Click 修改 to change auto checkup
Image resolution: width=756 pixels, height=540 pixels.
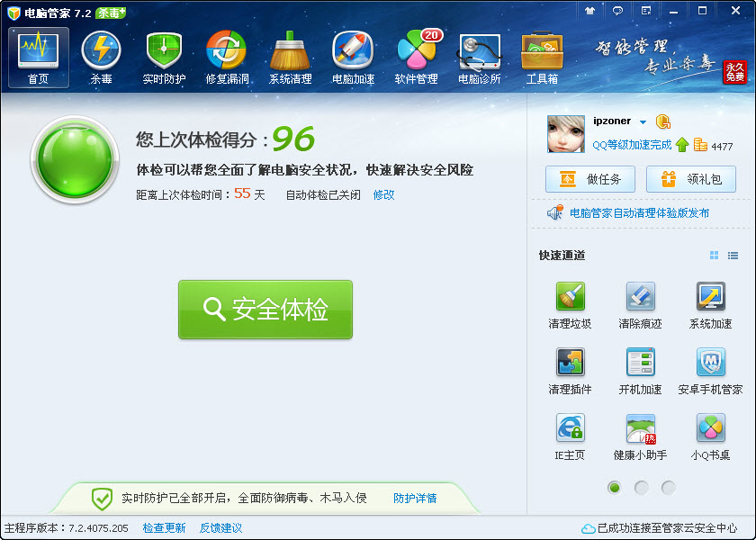pyautogui.click(x=383, y=194)
